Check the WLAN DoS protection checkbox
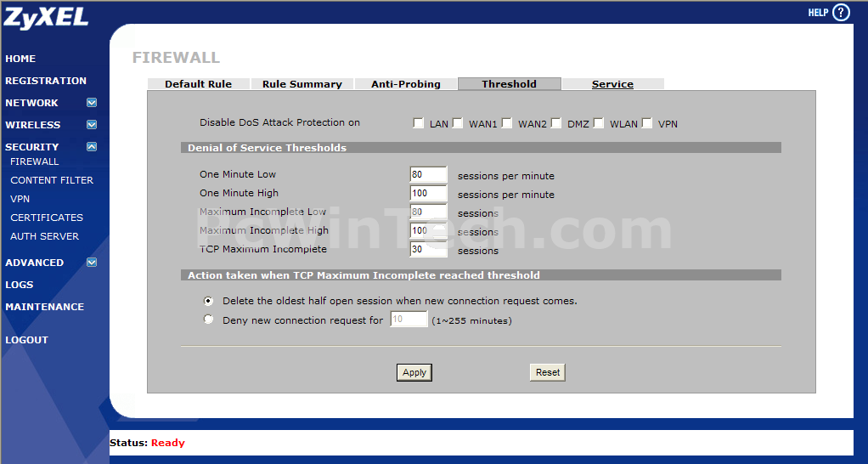The image size is (868, 464). pos(599,123)
